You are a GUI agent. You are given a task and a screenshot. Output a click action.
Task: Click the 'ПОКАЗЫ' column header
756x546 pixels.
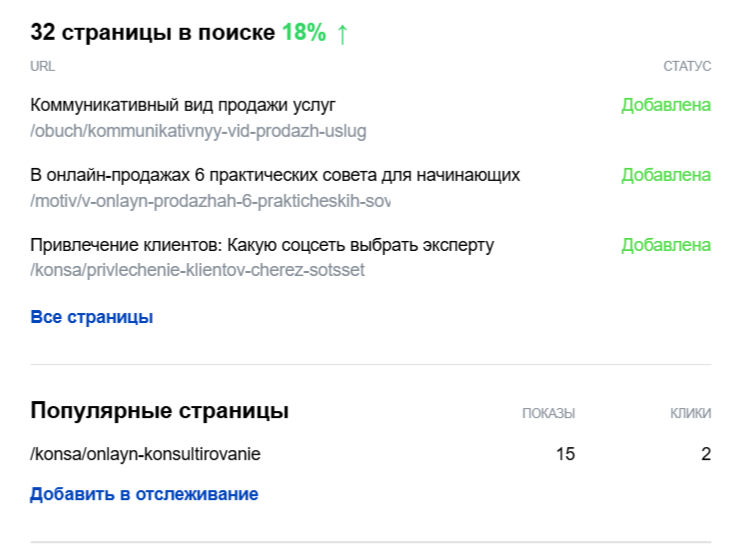pos(549,413)
